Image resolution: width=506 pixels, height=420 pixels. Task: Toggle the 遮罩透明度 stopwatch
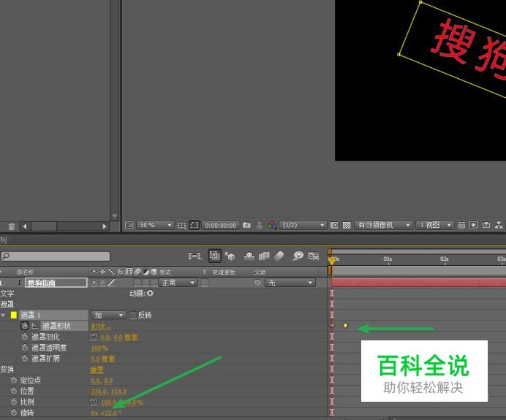pos(25,348)
